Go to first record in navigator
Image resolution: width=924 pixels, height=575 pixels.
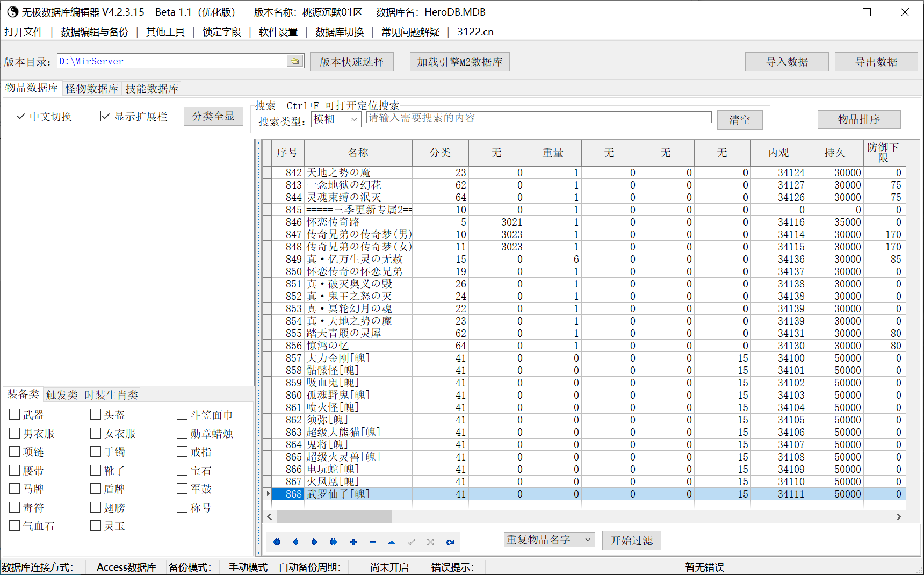(x=276, y=542)
